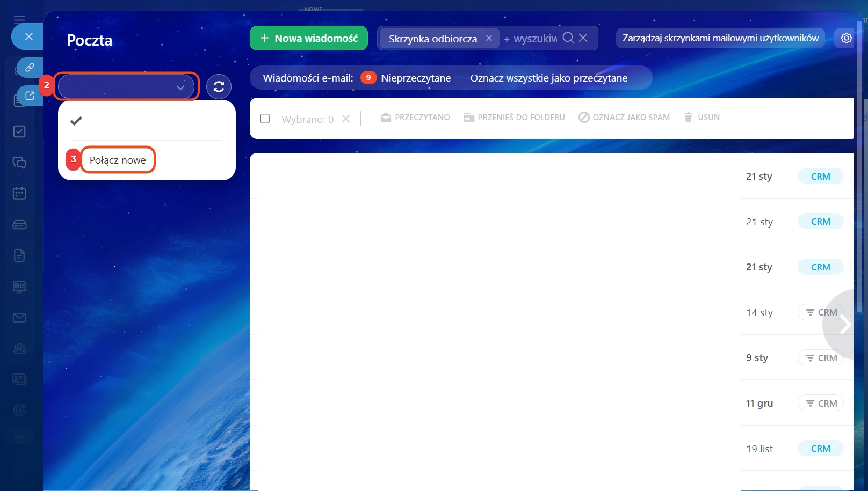Open the message dated 9 sty

click(552, 358)
